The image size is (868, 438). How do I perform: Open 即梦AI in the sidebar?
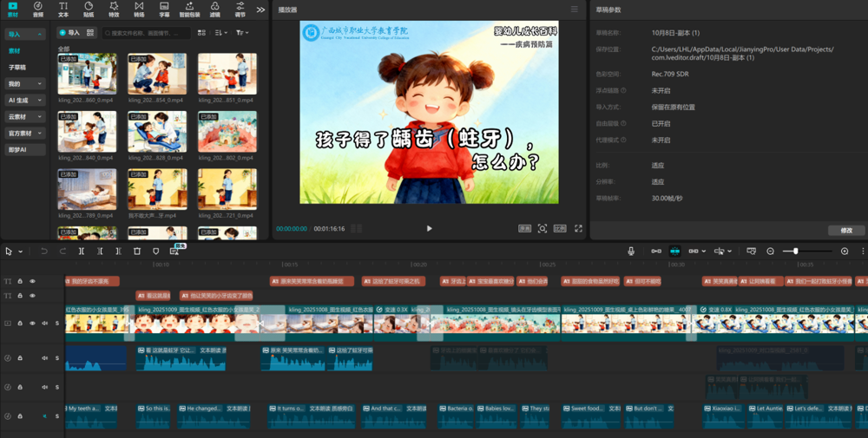click(x=25, y=150)
